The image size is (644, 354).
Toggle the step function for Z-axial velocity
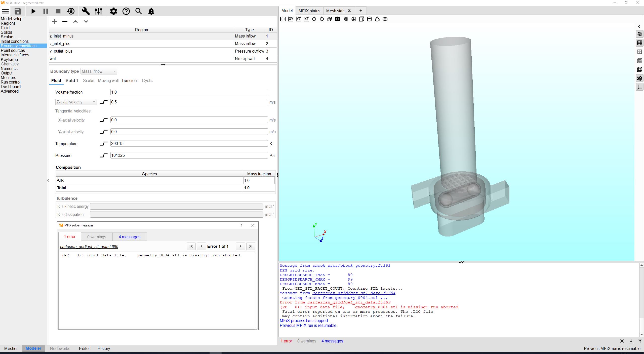pos(104,102)
